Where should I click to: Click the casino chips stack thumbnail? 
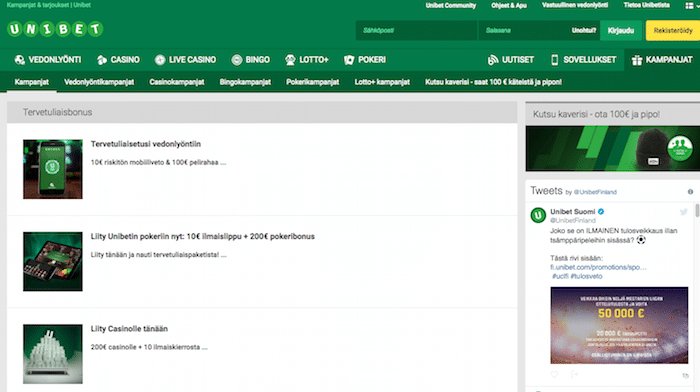point(53,354)
